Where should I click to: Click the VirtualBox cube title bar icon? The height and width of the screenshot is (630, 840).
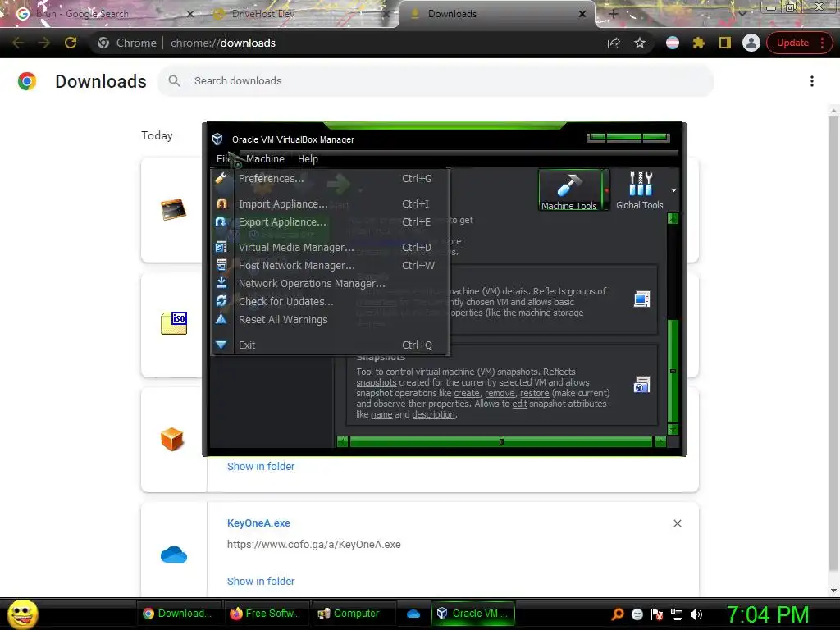coord(217,139)
